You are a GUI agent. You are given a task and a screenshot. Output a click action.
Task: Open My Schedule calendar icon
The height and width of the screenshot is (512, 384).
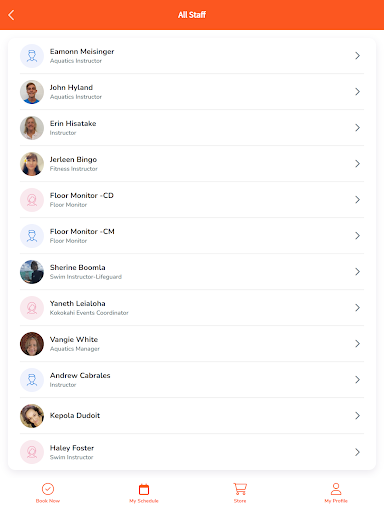coord(144,489)
